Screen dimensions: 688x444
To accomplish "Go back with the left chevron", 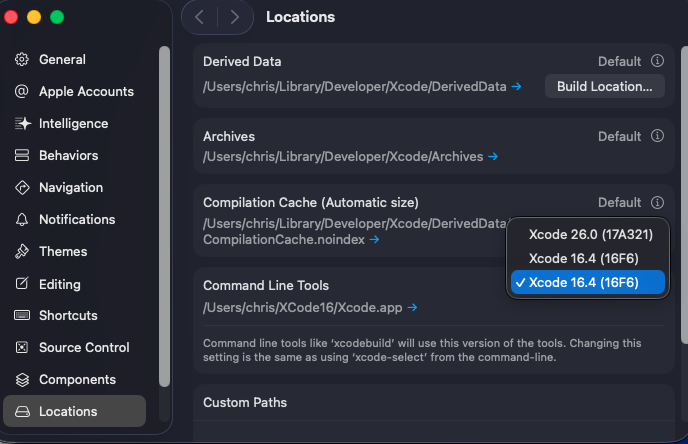I will [x=200, y=17].
